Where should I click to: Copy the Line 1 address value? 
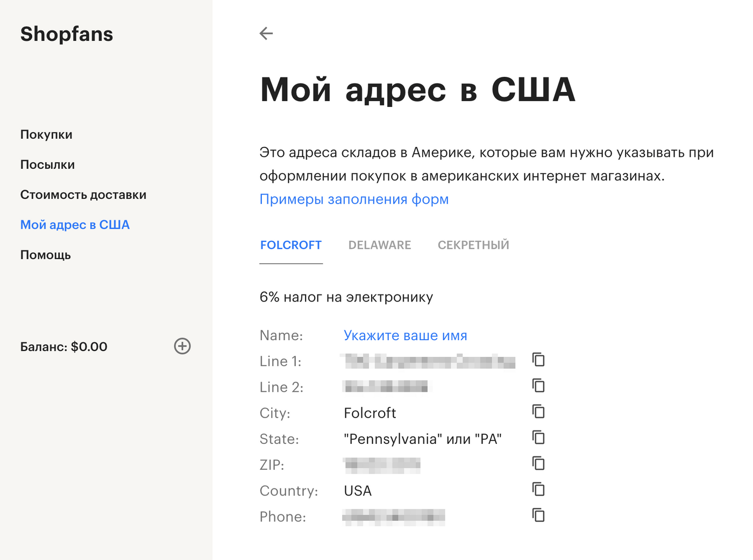(538, 360)
